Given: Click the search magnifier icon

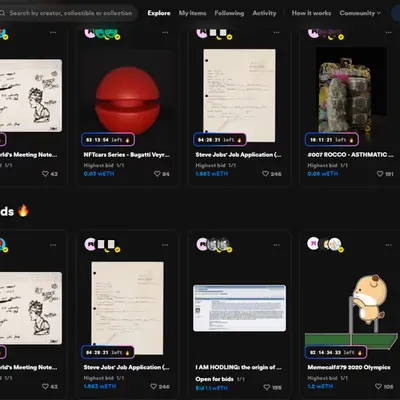Looking at the screenshot, I should pos(2,13).
